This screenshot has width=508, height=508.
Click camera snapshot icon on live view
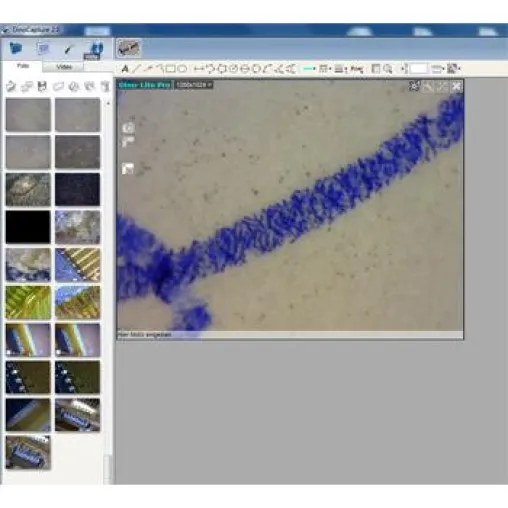[128, 128]
